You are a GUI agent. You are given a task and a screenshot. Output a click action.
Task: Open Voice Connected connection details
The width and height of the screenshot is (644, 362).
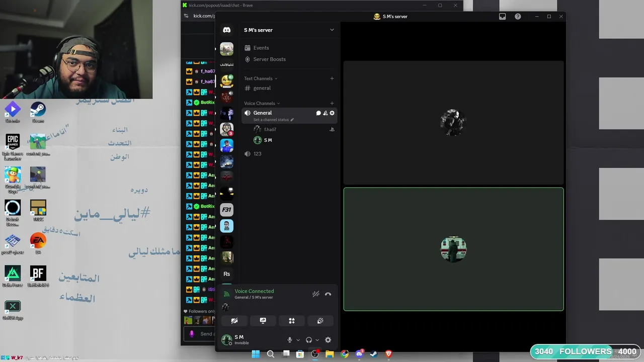[x=254, y=291]
